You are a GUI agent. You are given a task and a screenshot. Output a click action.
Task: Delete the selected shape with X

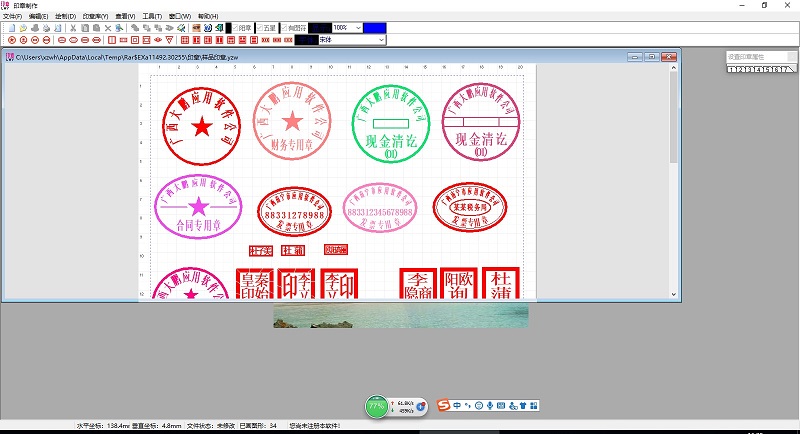[x=108, y=28]
